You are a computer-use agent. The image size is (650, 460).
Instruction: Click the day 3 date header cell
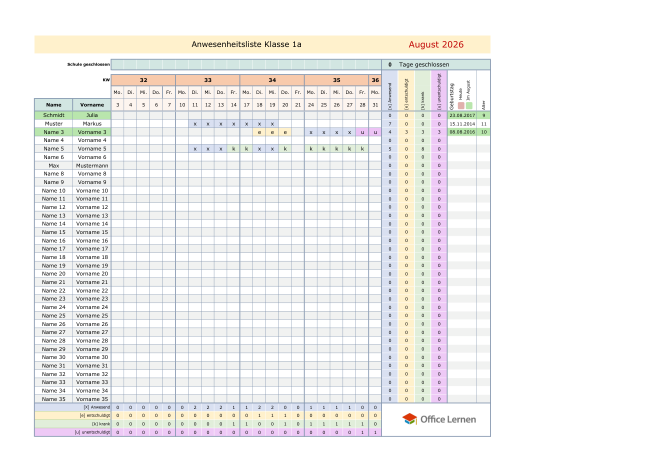pyautogui.click(x=118, y=105)
